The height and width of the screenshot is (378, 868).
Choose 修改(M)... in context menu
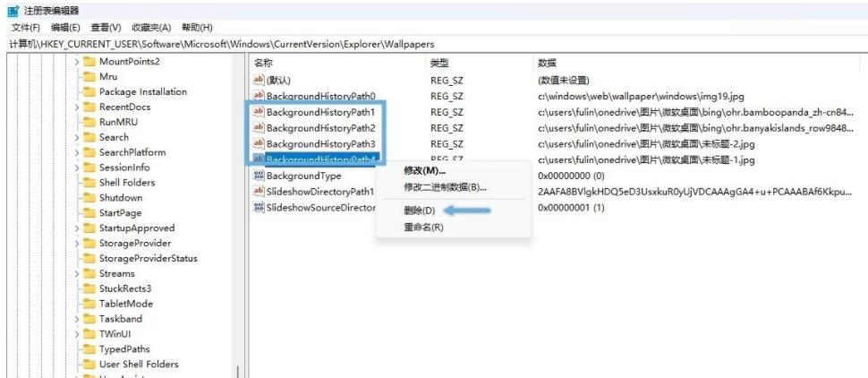tap(424, 170)
